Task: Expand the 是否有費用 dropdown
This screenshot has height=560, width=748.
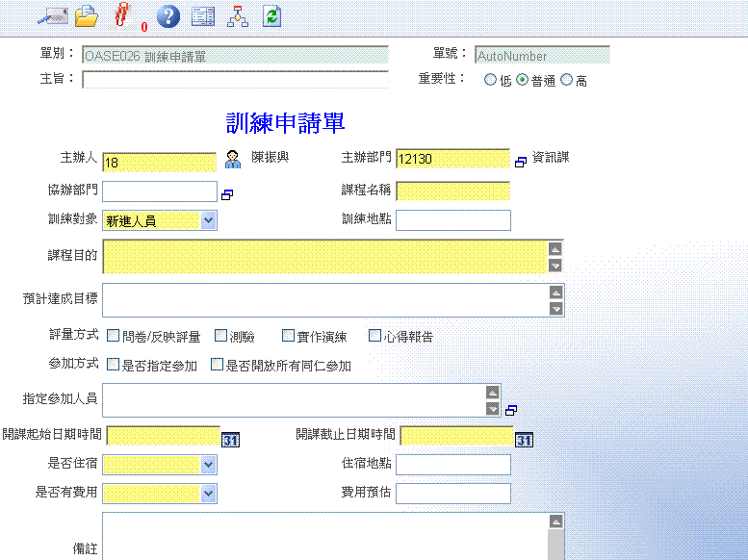Action: point(209,494)
